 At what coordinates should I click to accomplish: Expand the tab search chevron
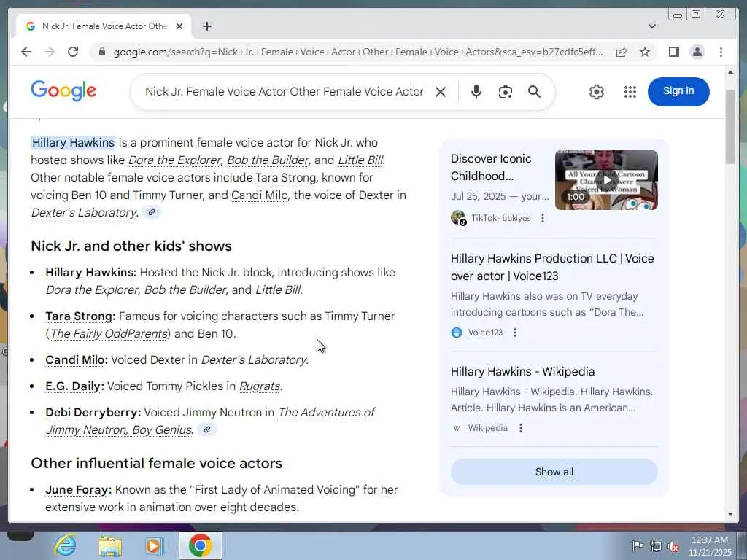(651, 26)
